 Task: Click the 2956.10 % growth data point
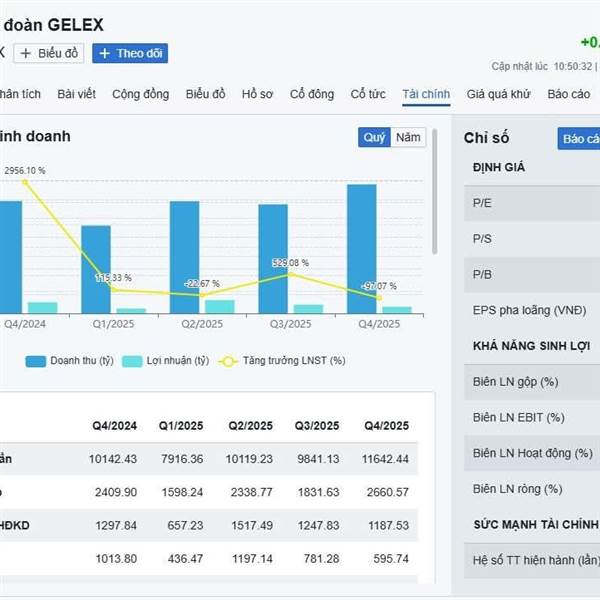click(x=25, y=182)
